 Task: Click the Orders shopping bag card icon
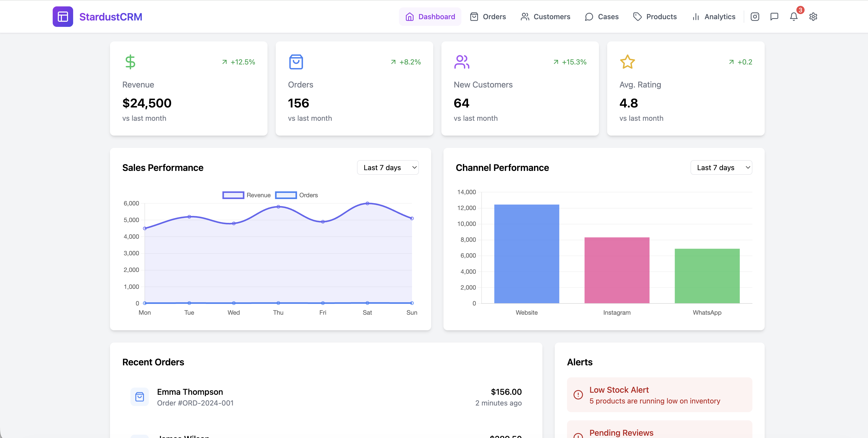(296, 62)
